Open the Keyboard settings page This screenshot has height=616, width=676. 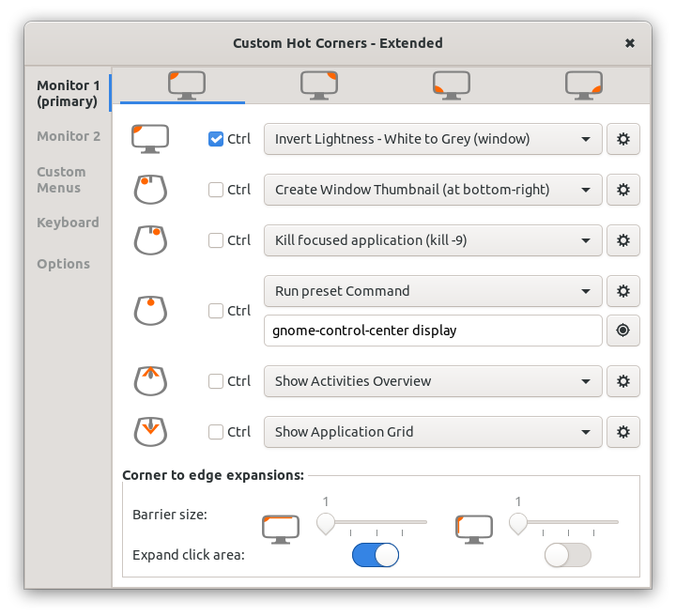pyautogui.click(x=68, y=222)
